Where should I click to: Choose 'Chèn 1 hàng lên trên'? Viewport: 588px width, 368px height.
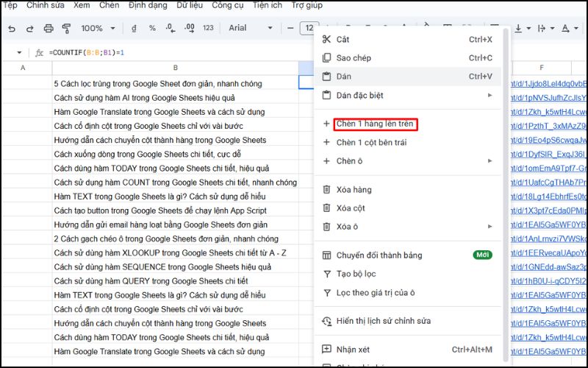[375, 124]
